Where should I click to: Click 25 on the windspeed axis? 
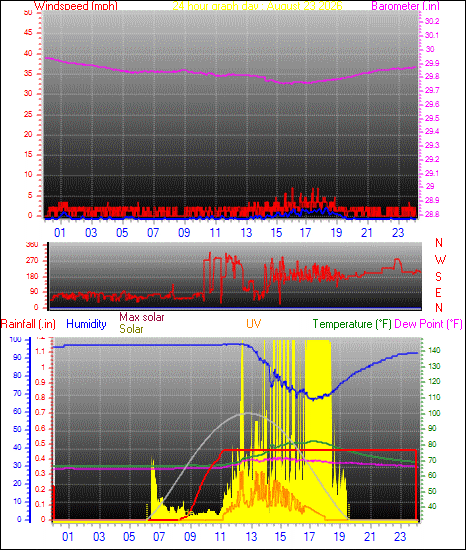coord(28,114)
